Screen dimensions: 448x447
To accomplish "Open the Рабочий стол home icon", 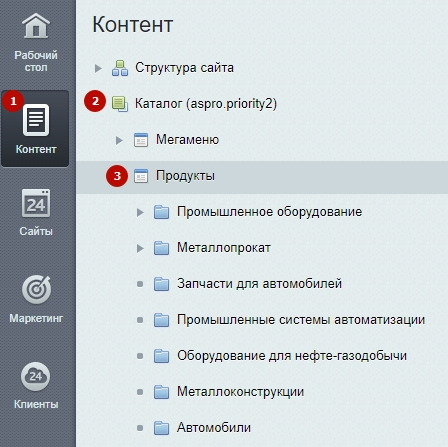I will pyautogui.click(x=36, y=25).
